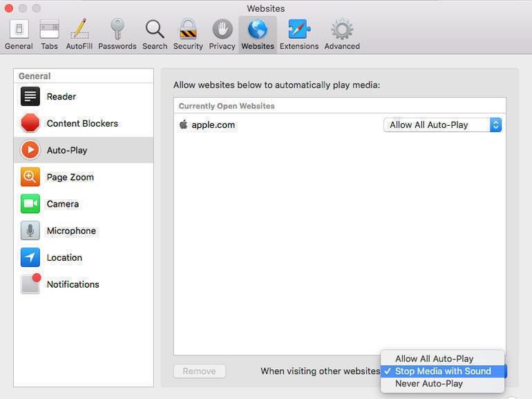Open the Passwords key icon
Image resolution: width=532 pixels, height=399 pixels.
tap(117, 35)
